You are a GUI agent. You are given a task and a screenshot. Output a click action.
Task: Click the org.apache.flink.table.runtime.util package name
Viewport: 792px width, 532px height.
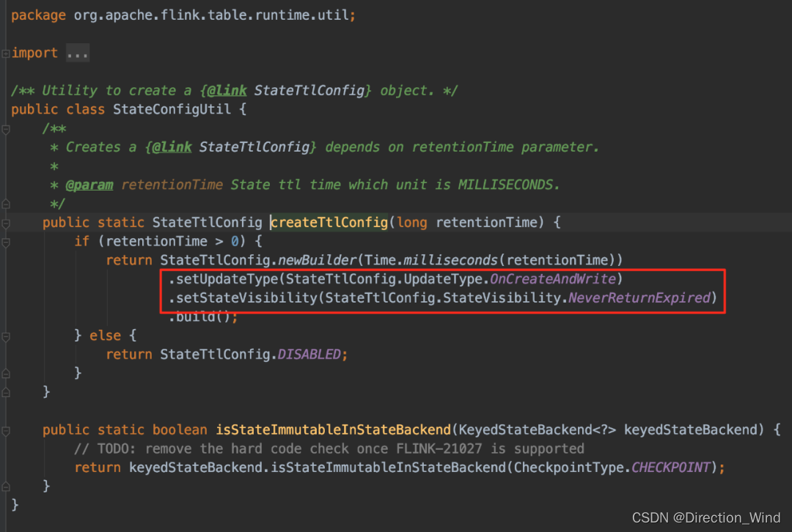[212, 15]
